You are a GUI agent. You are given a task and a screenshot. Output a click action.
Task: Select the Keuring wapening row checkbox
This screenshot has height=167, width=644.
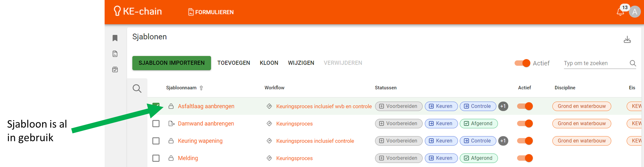tap(156, 141)
